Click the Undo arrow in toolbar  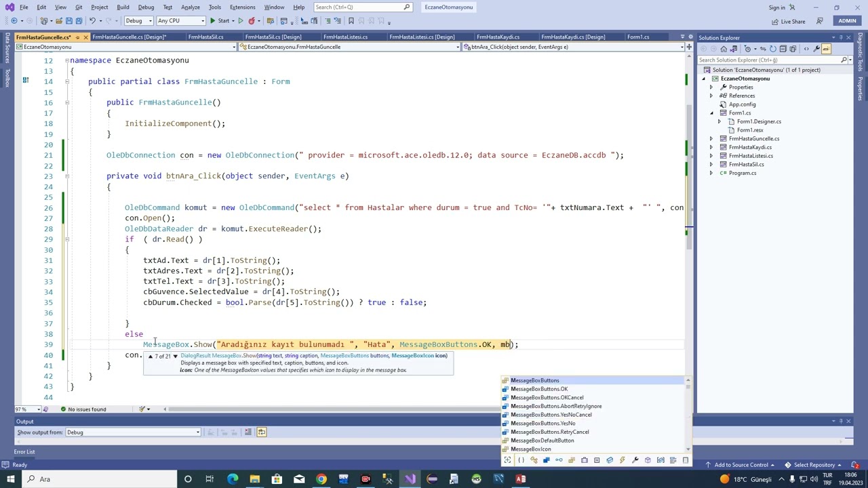[x=92, y=21]
